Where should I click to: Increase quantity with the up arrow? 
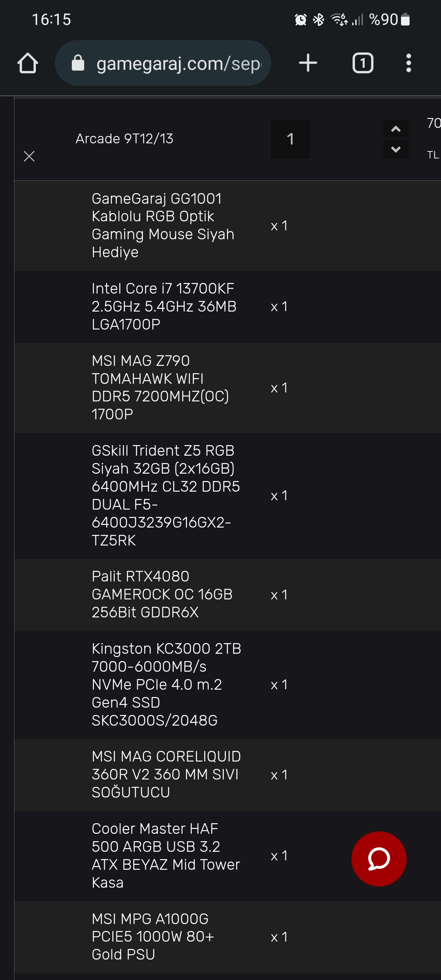pyautogui.click(x=396, y=129)
